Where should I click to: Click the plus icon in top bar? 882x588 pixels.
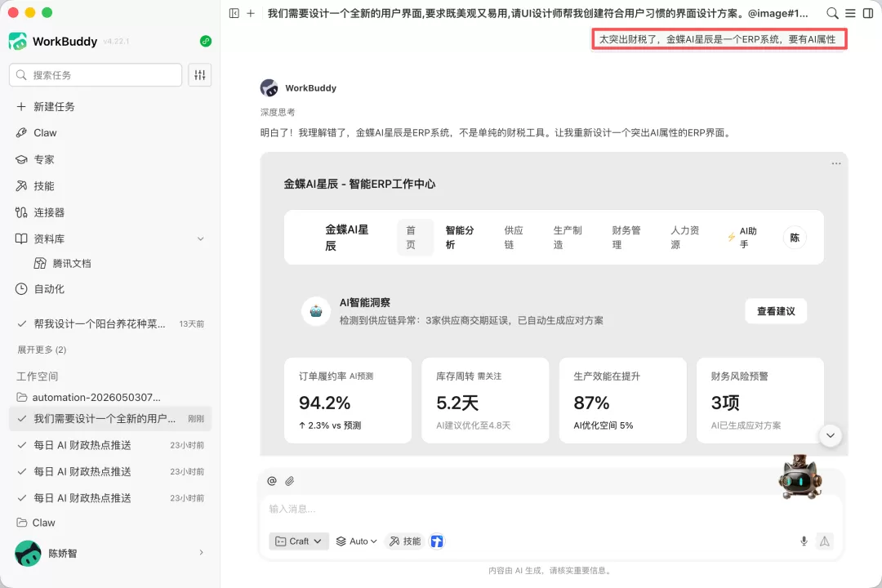tap(251, 13)
